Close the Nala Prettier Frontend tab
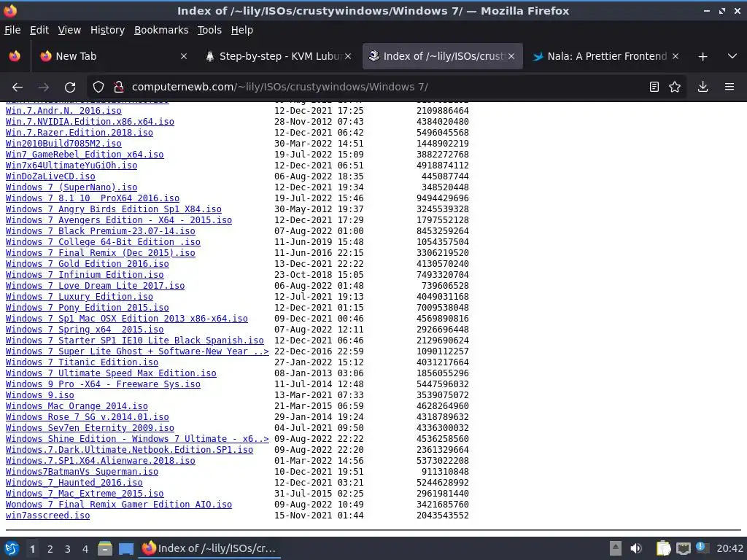Screen dimensions: 747x560 point(675,56)
